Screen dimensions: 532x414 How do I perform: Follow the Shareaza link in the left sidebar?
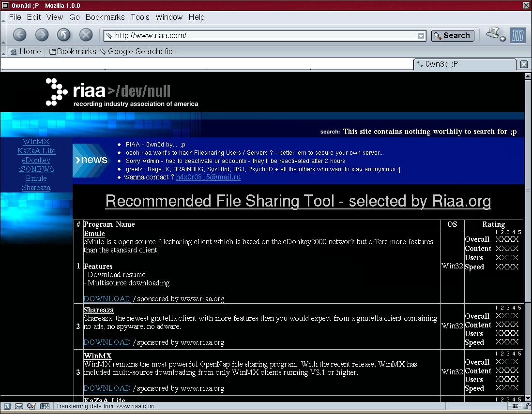pos(36,188)
